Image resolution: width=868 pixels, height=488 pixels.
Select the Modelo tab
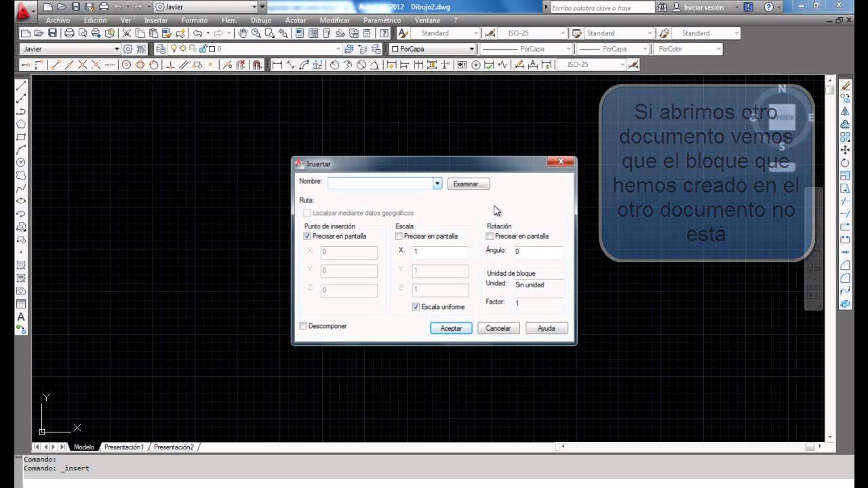(x=84, y=447)
